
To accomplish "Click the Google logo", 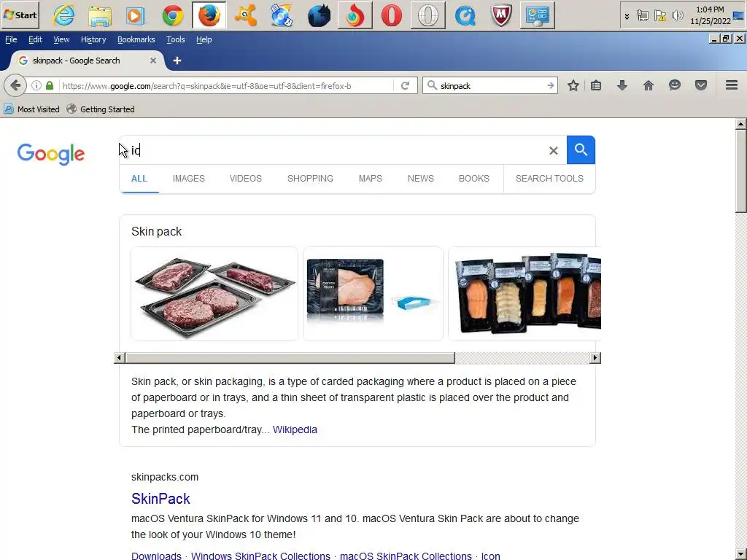I will [x=51, y=154].
